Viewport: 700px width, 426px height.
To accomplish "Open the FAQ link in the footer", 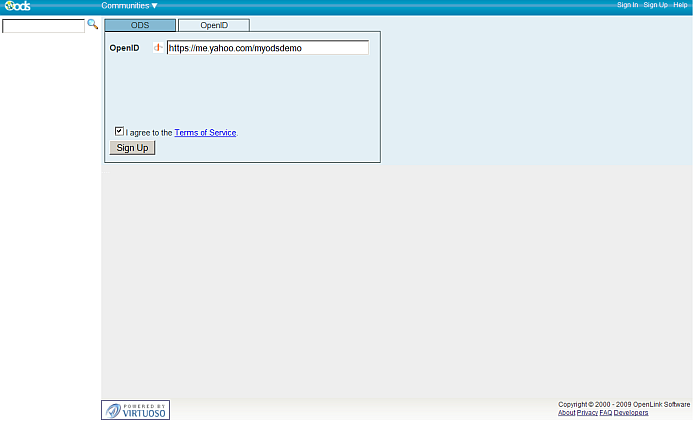I will point(605,413).
